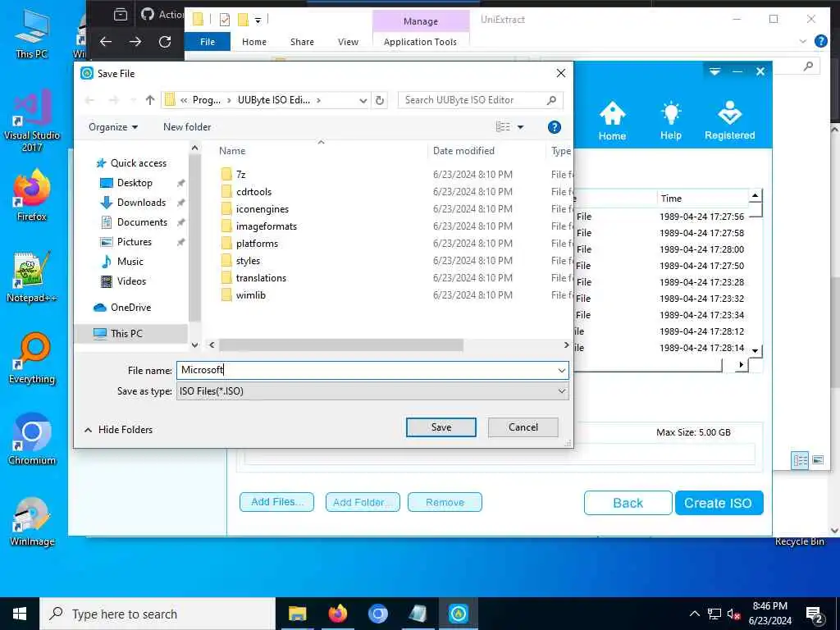Viewport: 840px width, 630px height.
Task: Open Application Tools ribbon tab
Action: [421, 42]
